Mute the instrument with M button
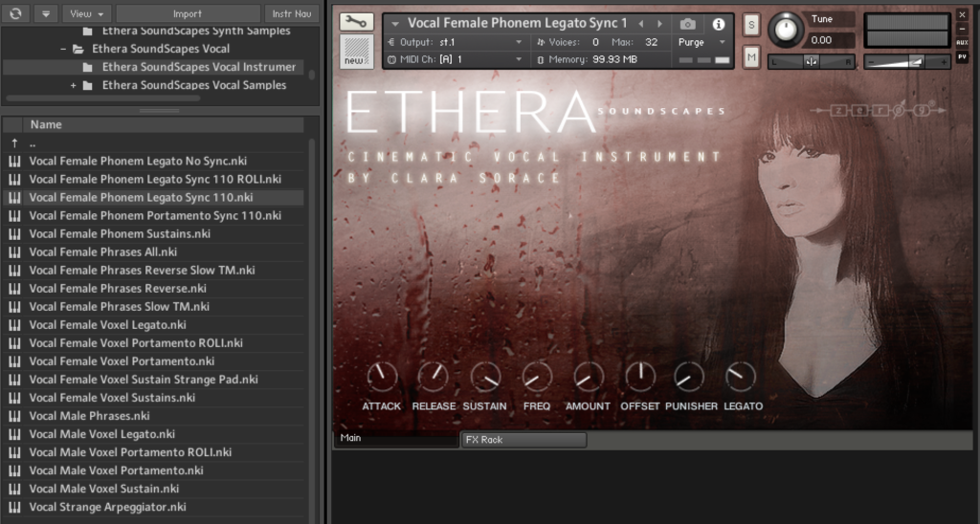The width and height of the screenshot is (980, 524). (751, 57)
